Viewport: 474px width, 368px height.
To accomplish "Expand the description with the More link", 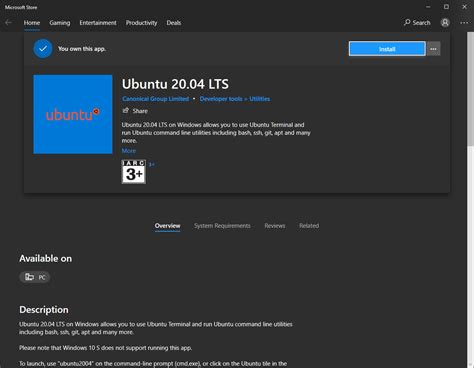I will 129,151.
